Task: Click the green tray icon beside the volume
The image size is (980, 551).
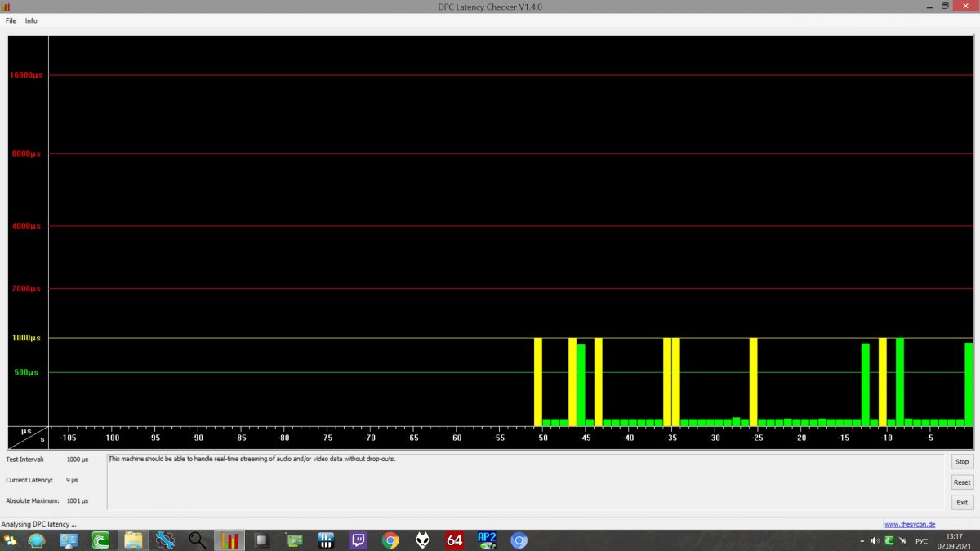Action: pos(889,541)
